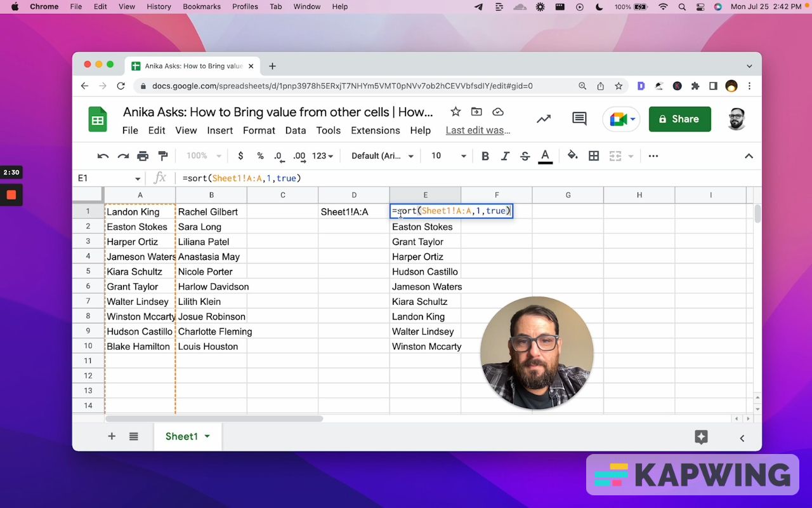Expand the Merge cells dropdown arrow
Screen dimensions: 812x508
pos(631,156)
